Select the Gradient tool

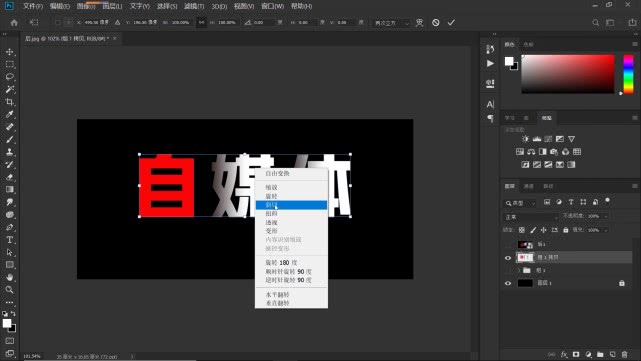point(10,189)
